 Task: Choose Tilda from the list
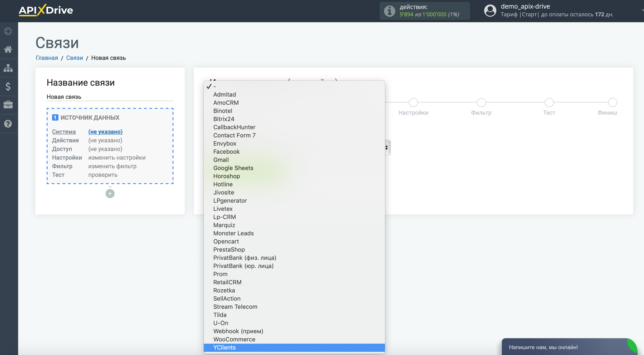(294, 315)
